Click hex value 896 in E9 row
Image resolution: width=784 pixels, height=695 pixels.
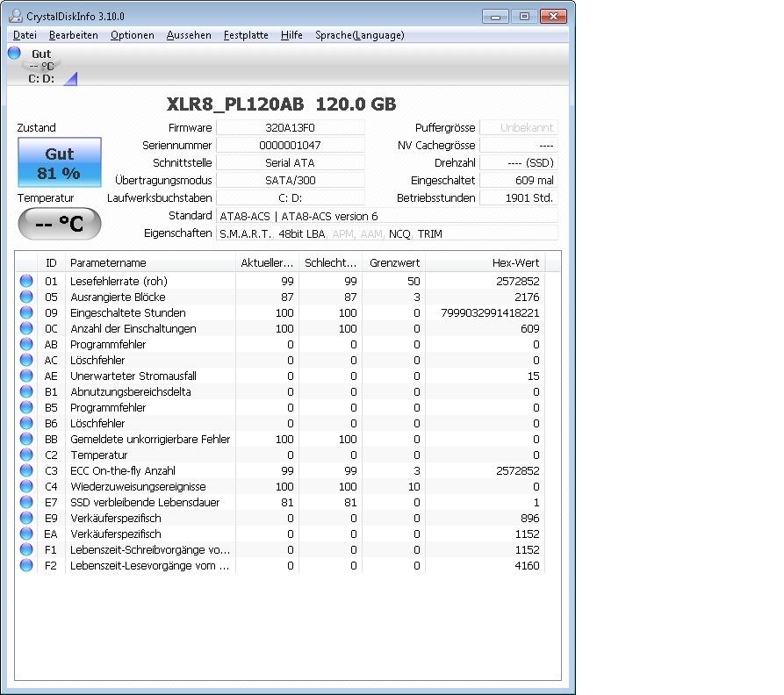pyautogui.click(x=530, y=518)
